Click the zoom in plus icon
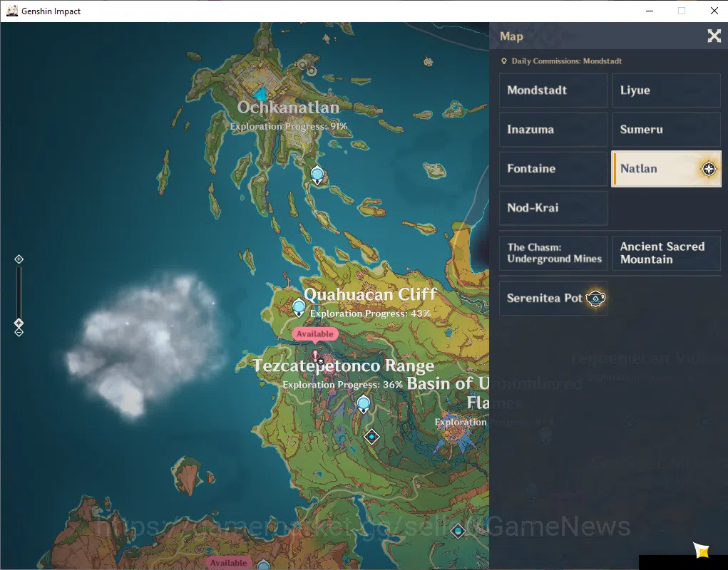This screenshot has width=728, height=570. pyautogui.click(x=19, y=259)
